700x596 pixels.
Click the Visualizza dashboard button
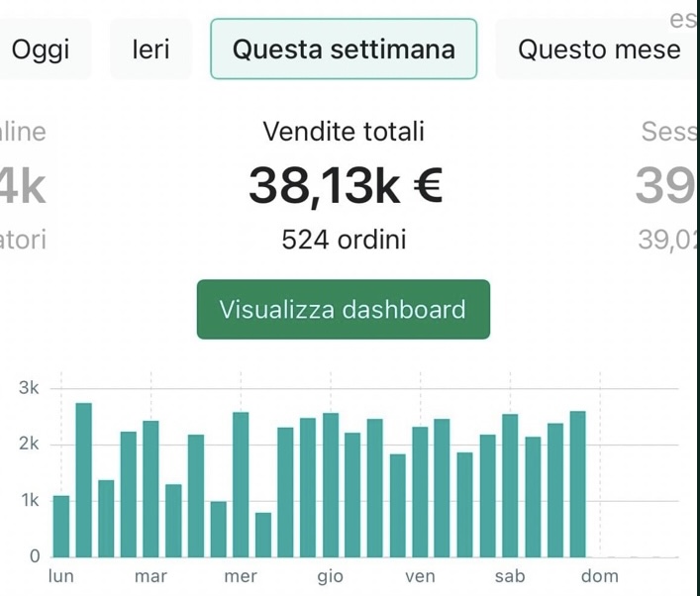(x=343, y=309)
